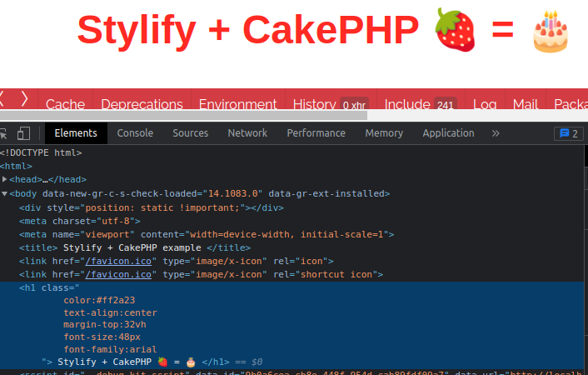Click the inspect element picker icon
This screenshot has height=375, width=588.
3,133
